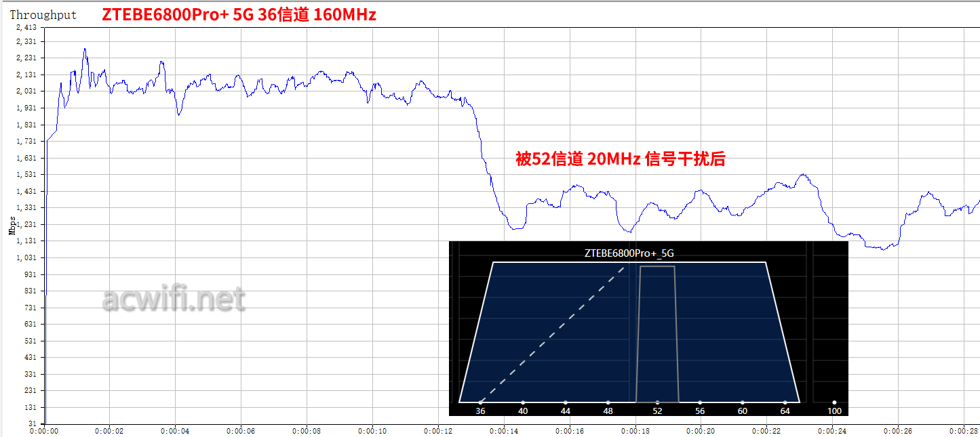Click the 0:00:14 time axis label
980x437 pixels.
[x=504, y=431]
